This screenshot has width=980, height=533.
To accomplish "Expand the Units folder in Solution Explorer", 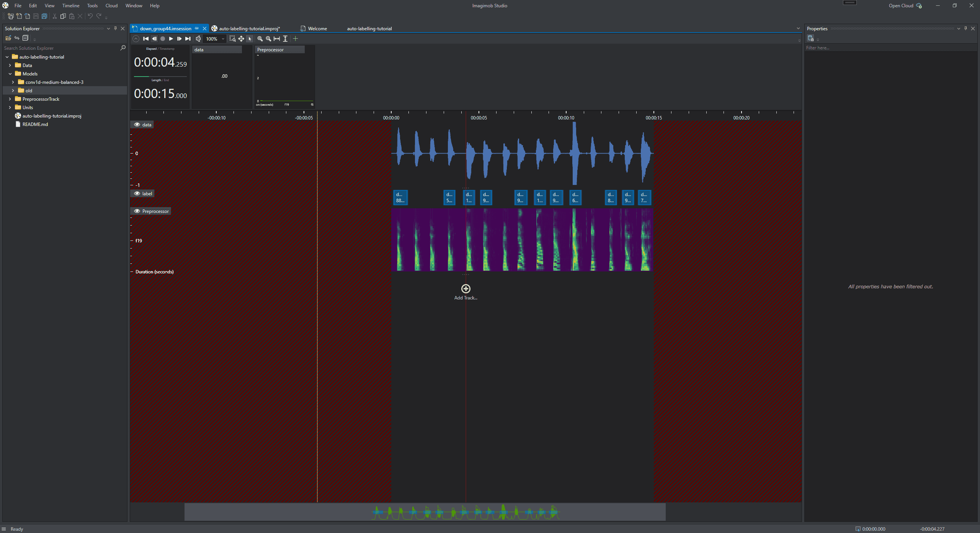I will pyautogui.click(x=10, y=107).
